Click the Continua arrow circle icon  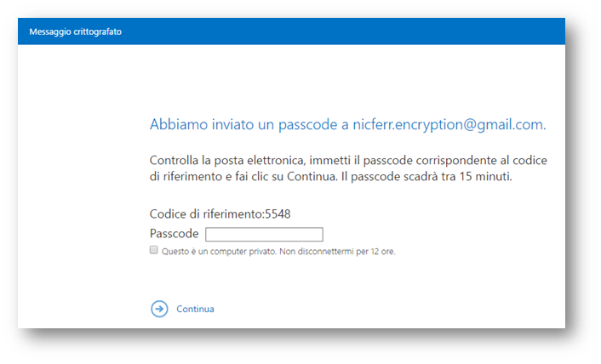[x=159, y=309]
